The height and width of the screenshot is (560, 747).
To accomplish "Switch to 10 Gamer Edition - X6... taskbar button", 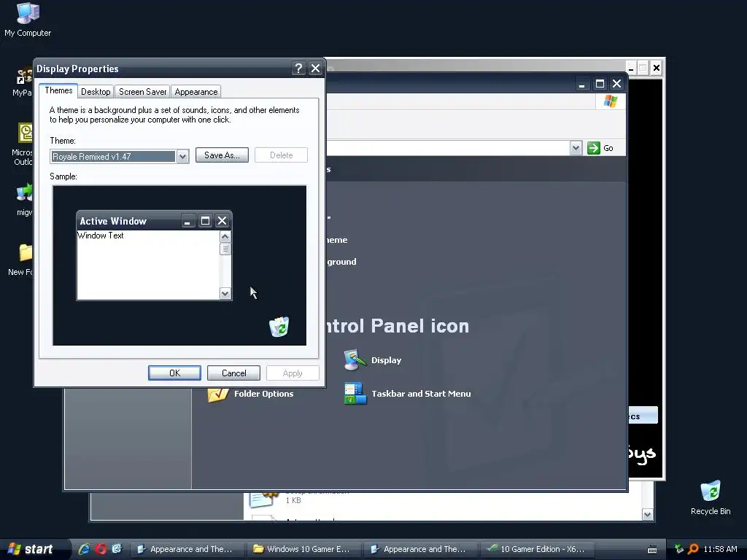I will tap(536, 549).
